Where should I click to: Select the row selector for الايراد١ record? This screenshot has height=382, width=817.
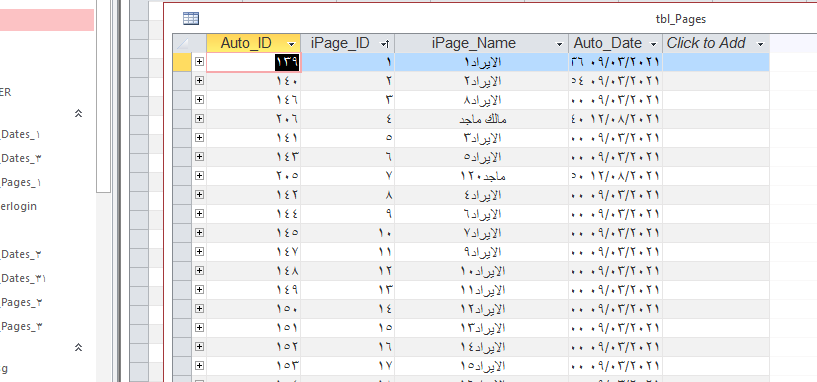coord(182,62)
